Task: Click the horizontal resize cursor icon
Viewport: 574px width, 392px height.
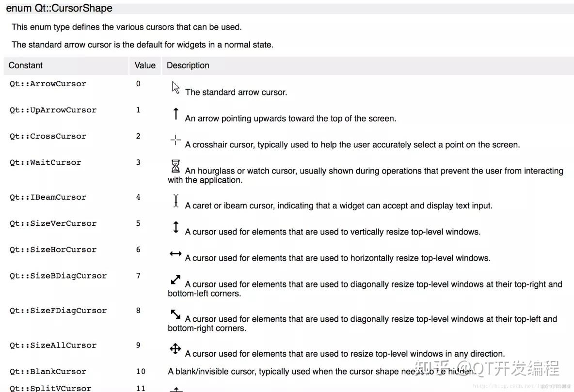Action: click(175, 254)
